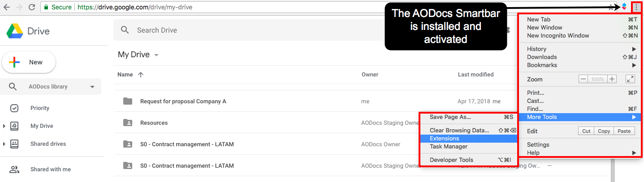Viewport: 644px width, 182px height.
Task: Click the AODocs Smartbar extension icon
Action: coord(624,7)
